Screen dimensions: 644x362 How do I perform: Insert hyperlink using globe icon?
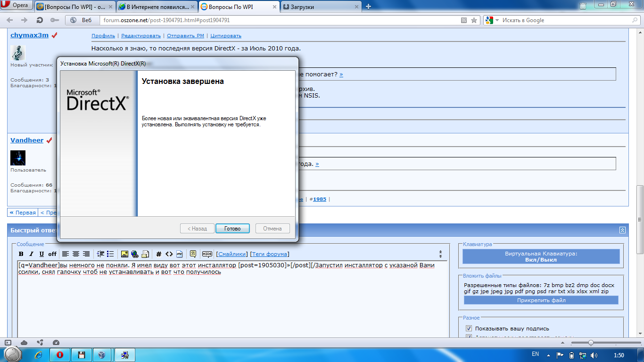click(135, 254)
